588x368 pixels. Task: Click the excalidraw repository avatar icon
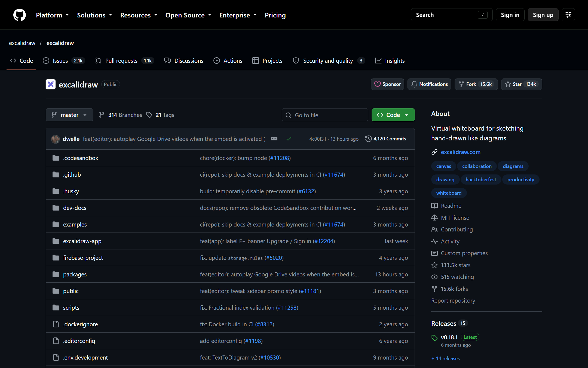pos(51,84)
